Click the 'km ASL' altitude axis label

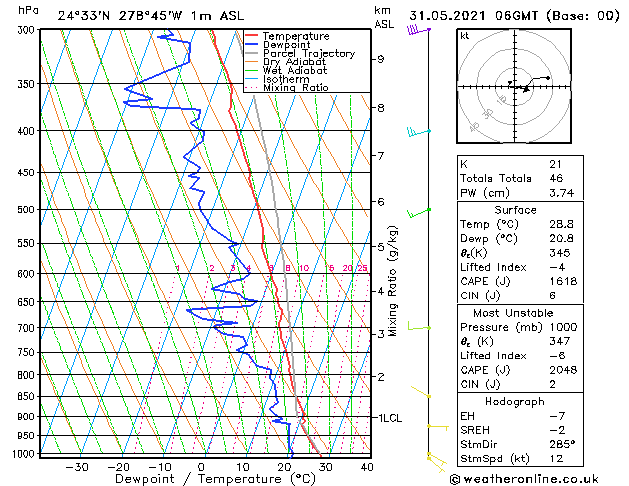384,17
